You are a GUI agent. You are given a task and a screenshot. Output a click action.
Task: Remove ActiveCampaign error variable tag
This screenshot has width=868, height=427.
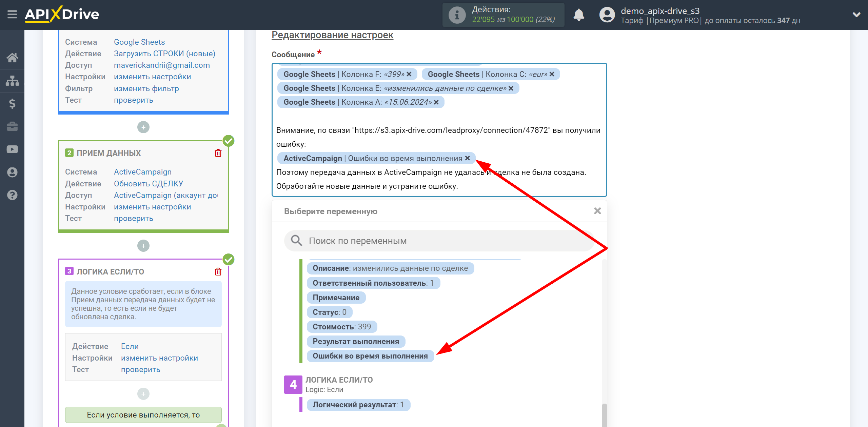point(467,158)
